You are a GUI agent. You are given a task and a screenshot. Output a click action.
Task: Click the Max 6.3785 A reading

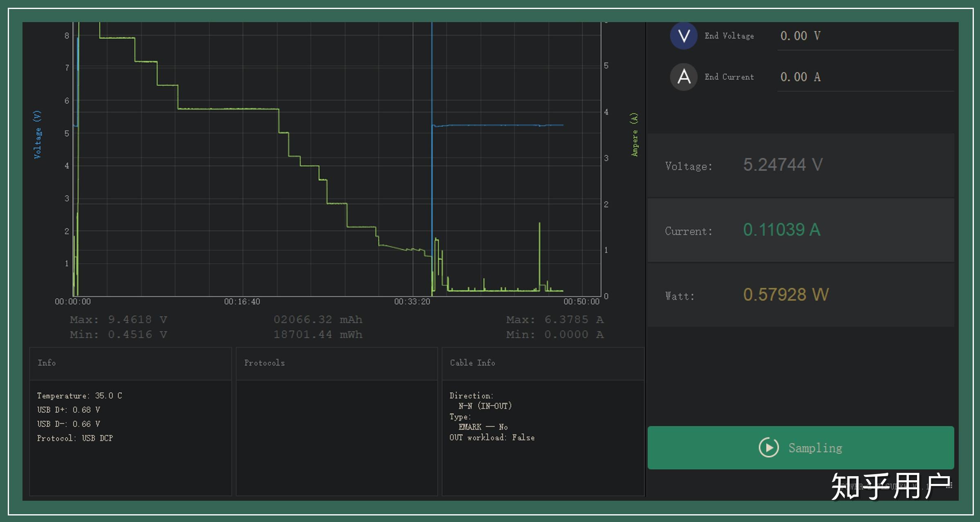click(554, 319)
